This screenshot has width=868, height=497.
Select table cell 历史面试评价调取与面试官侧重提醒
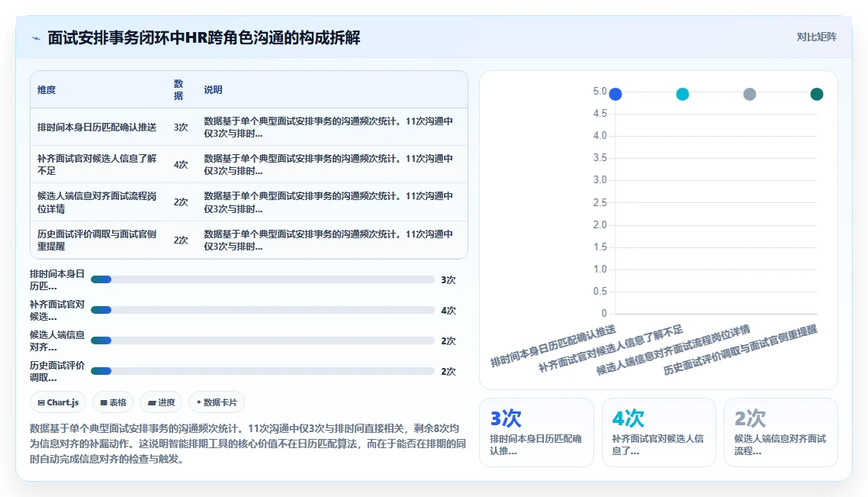97,240
